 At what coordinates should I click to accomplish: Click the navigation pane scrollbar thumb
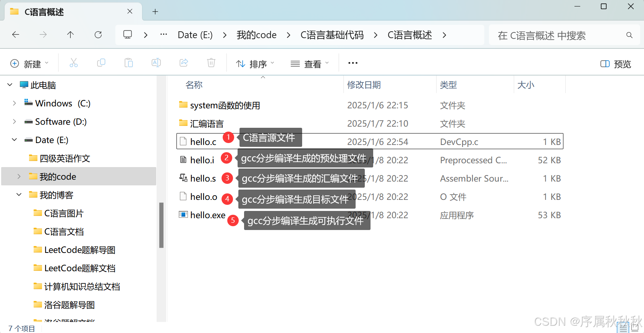pyautogui.click(x=161, y=225)
